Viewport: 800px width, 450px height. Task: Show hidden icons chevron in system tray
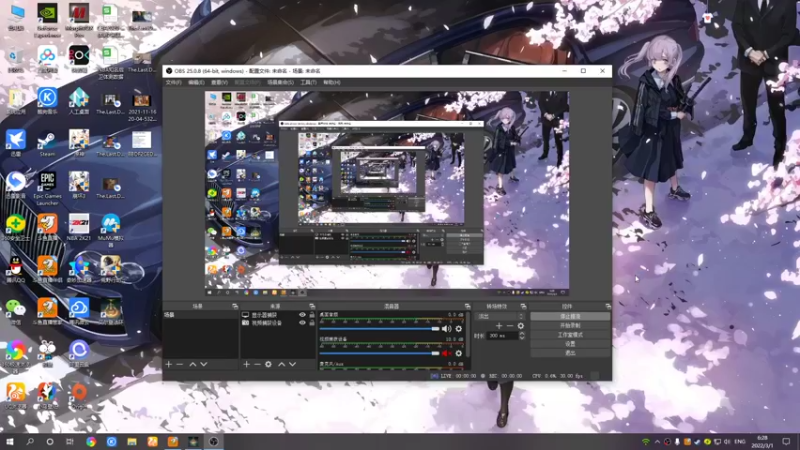coord(657,442)
